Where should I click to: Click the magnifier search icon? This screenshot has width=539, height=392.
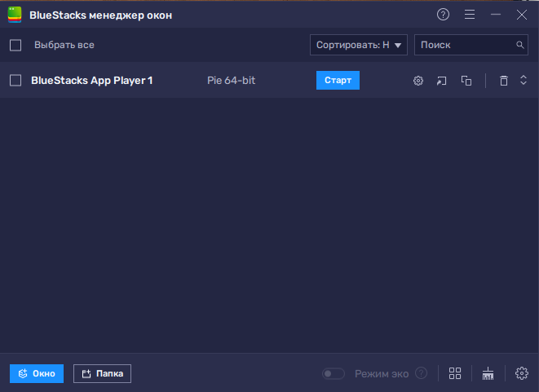coord(520,45)
